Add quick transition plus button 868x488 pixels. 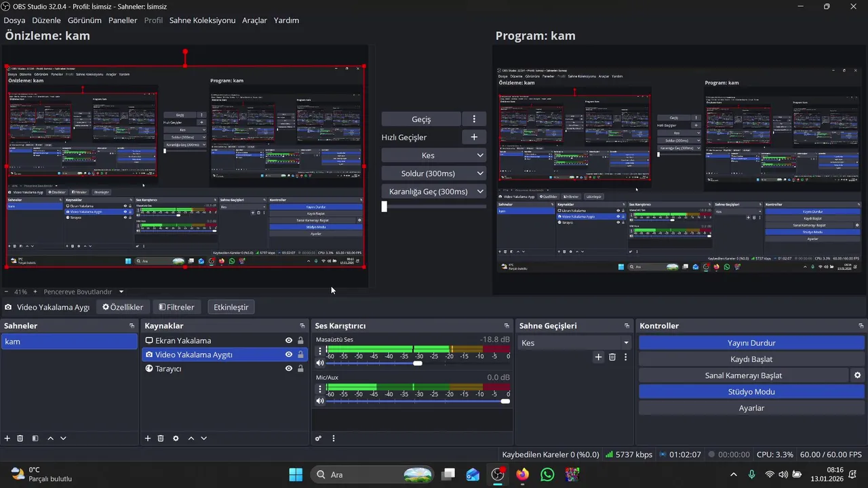(x=474, y=137)
